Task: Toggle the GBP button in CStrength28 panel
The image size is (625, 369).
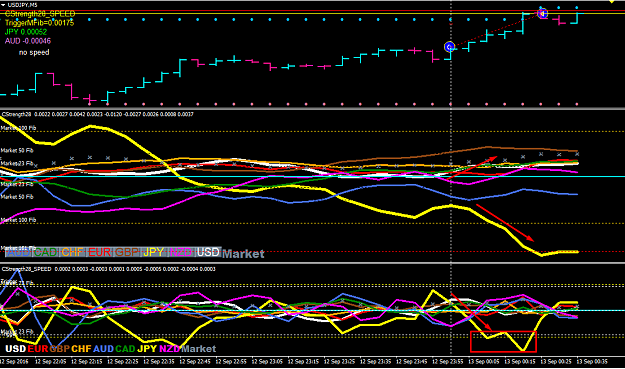Action: [127, 252]
